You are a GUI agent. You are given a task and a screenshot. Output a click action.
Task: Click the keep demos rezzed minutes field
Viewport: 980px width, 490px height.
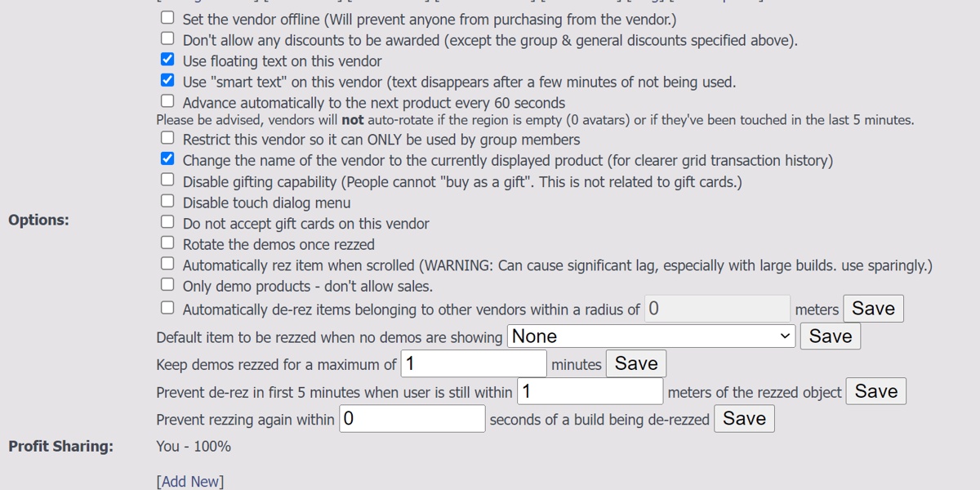pyautogui.click(x=474, y=363)
